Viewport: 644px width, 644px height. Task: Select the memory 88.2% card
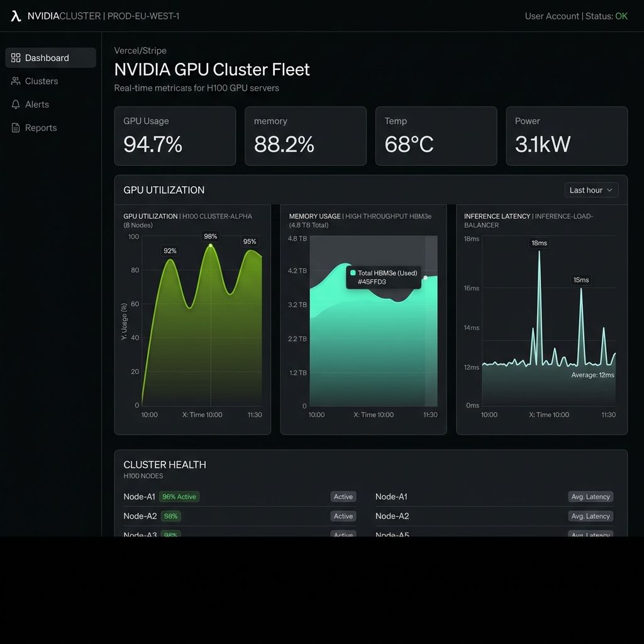pos(306,136)
